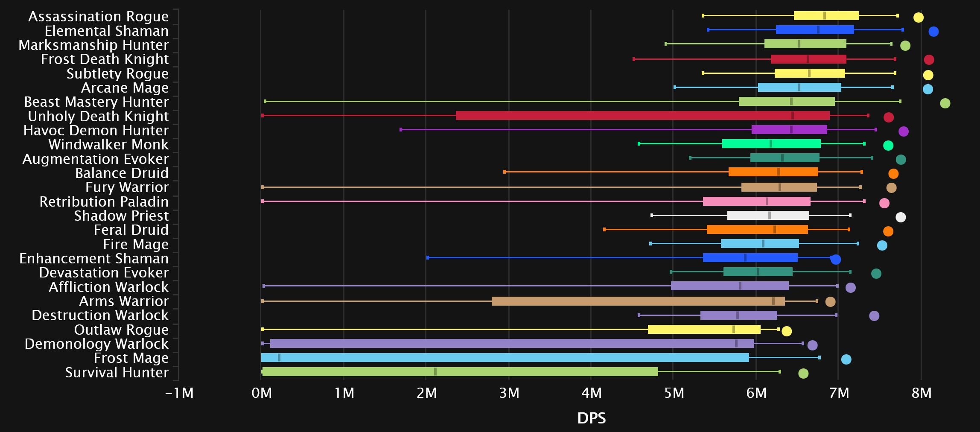The height and width of the screenshot is (432, 980).
Task: Select the Shadow Priest white max-value dot
Action: point(900,217)
